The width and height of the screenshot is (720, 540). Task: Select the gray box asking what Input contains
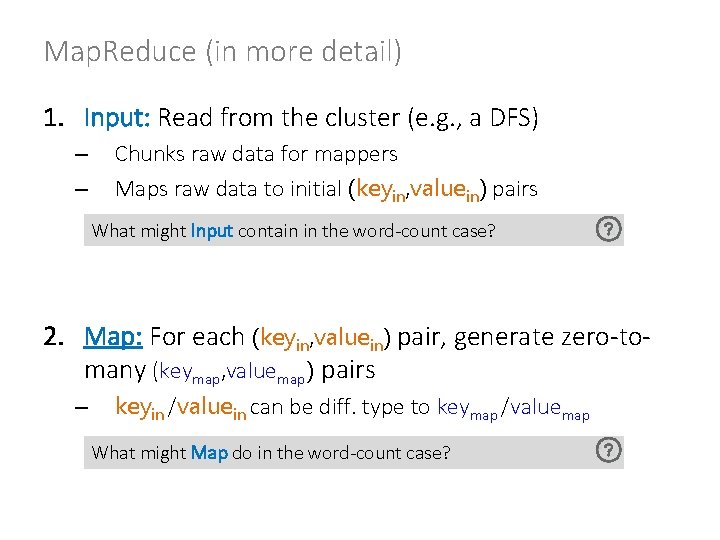(354, 230)
